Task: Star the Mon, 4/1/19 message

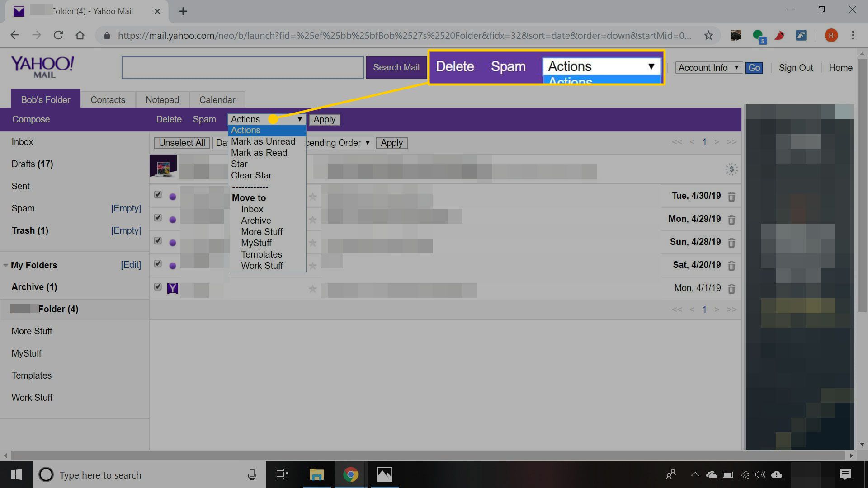Action: [312, 289]
